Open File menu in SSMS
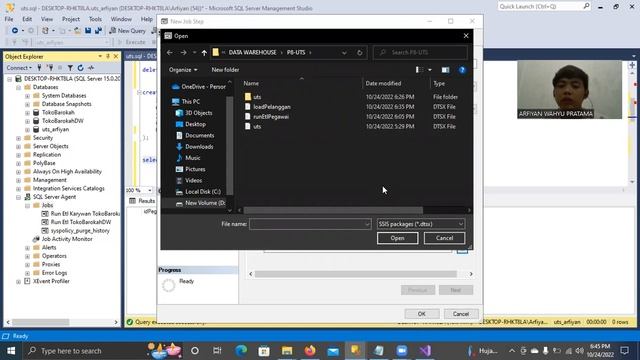This screenshot has height=360, width=640. pyautogui.click(x=9, y=19)
